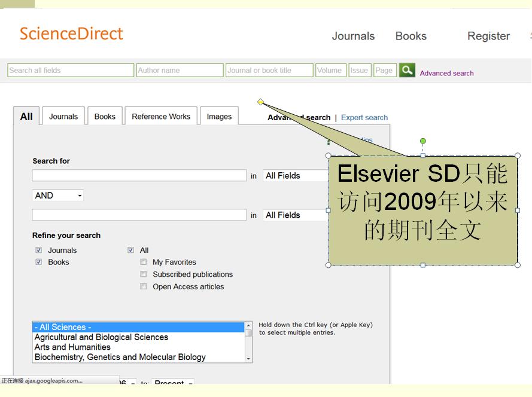Switch to the Journals tab

coord(63,116)
